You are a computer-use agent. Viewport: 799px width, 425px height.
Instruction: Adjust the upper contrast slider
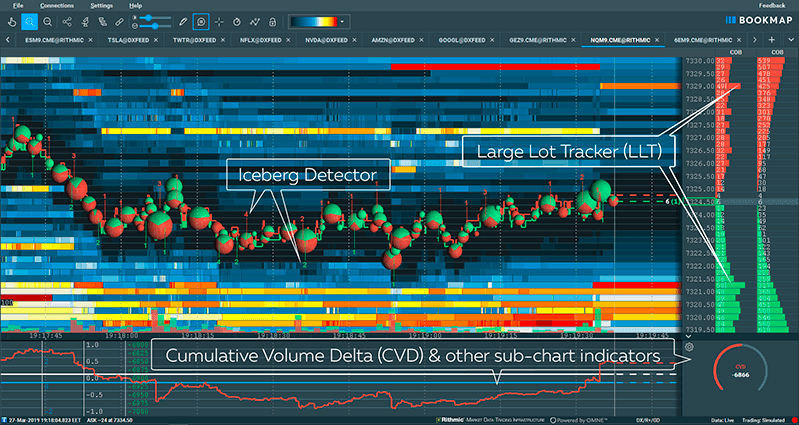[153, 18]
